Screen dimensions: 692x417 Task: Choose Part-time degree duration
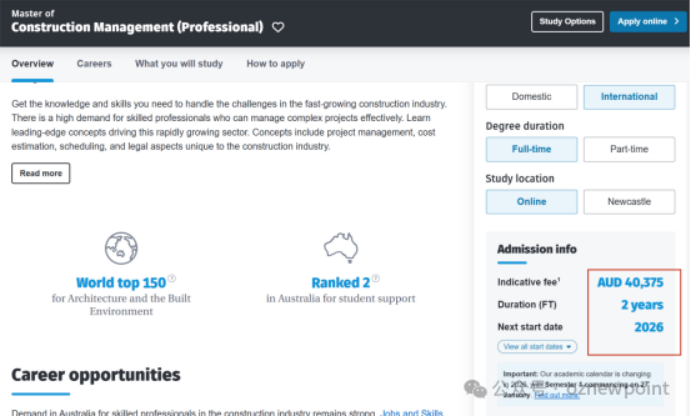click(629, 149)
